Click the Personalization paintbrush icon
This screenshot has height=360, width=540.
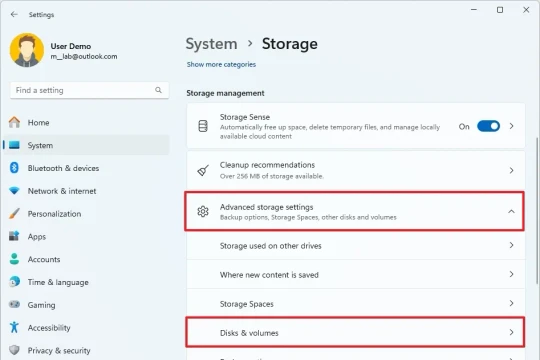(x=14, y=213)
